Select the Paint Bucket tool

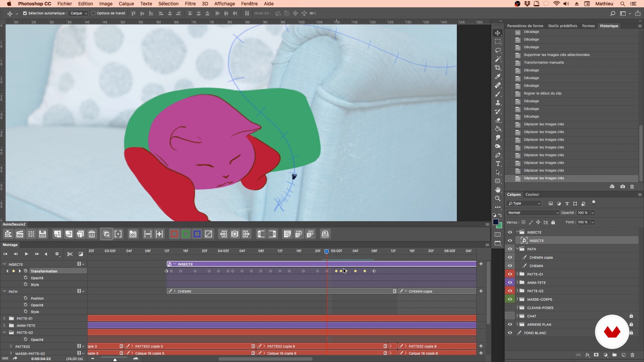[x=497, y=129]
